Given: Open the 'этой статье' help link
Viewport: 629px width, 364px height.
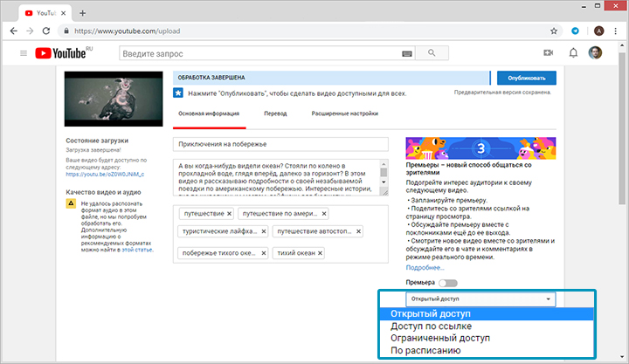Looking at the screenshot, I should (x=137, y=250).
